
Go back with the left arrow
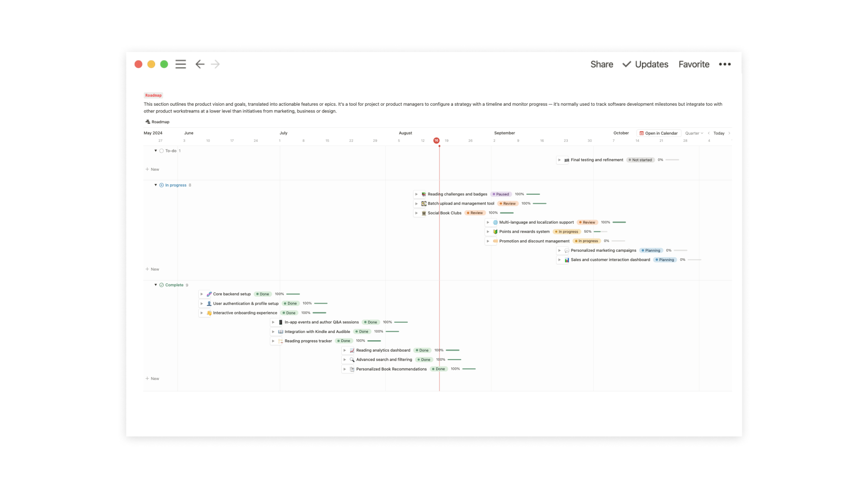point(200,64)
